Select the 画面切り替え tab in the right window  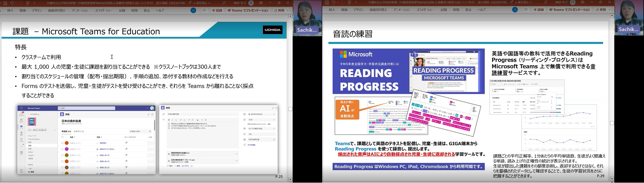378,10
